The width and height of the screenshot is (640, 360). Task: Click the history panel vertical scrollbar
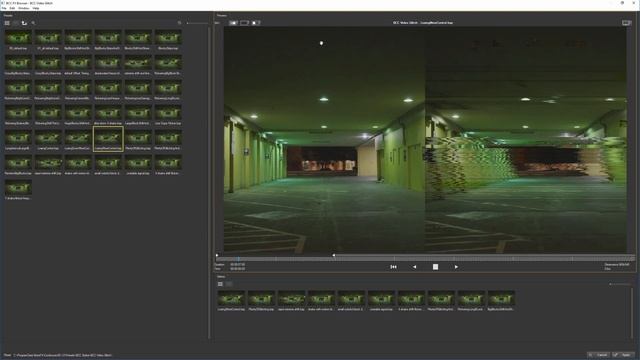pos(632,313)
